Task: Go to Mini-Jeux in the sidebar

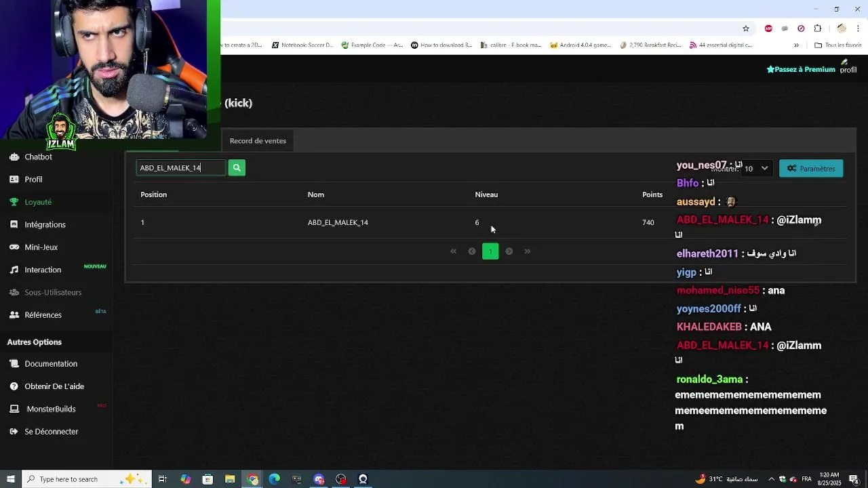Action: (x=41, y=247)
